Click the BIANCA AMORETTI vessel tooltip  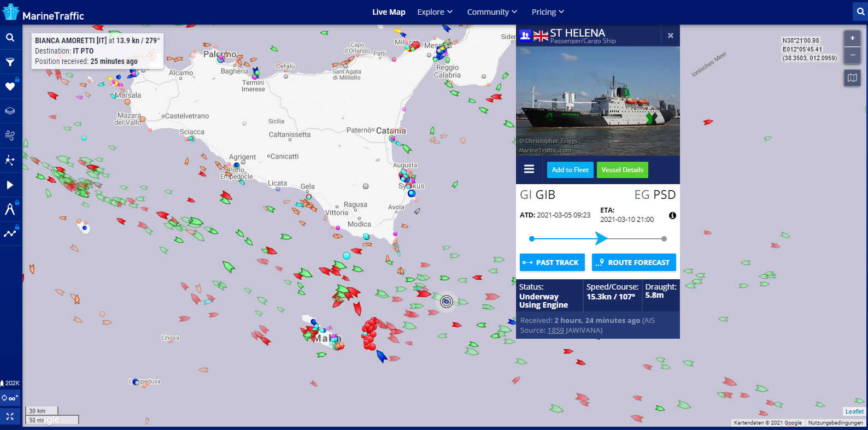[x=97, y=51]
